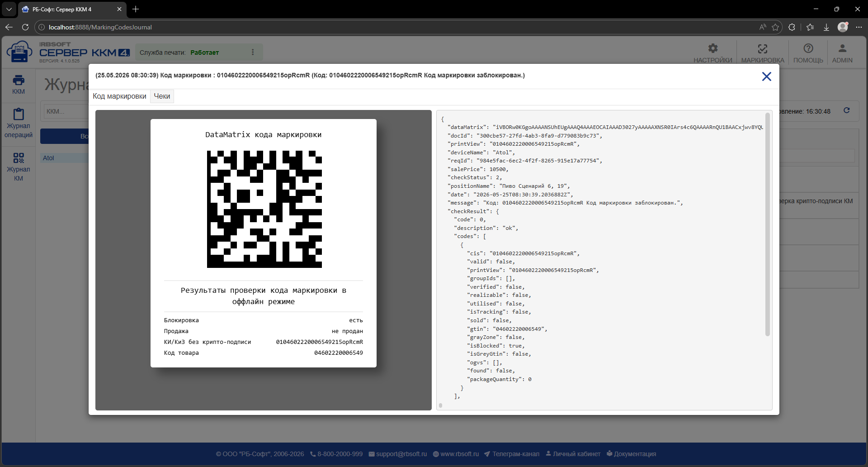Click the КИ/КиЗ без крипто-подписи row
Screen dimensions: 868x467
point(264,342)
